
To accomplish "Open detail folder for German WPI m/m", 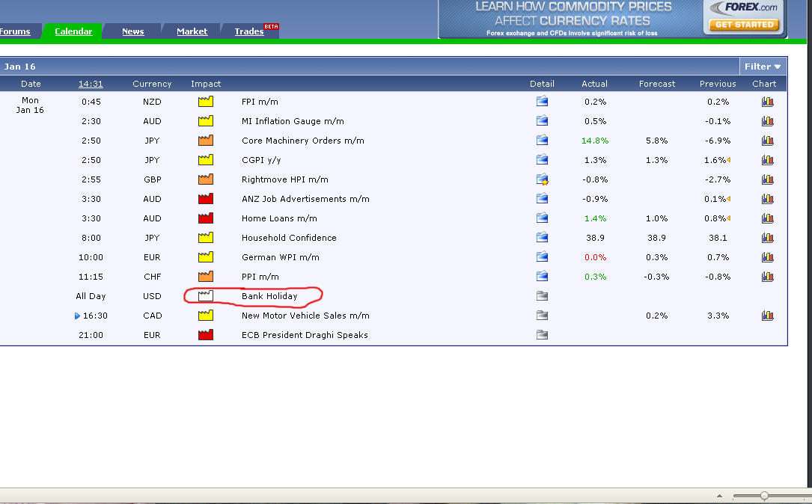I will [542, 257].
